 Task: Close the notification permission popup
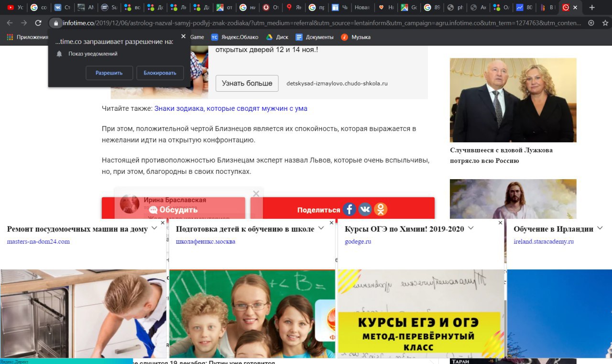coord(183,36)
